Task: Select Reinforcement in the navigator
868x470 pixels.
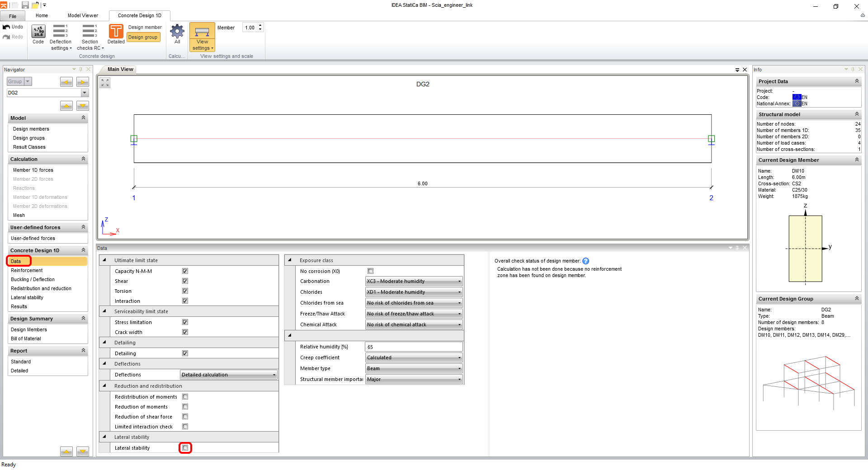Action: [27, 270]
